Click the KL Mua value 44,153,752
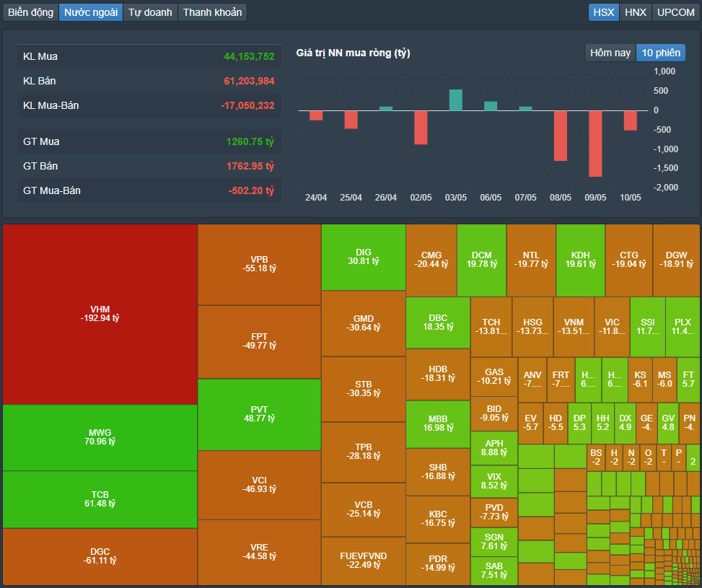Viewport: 702px width, 588px height. tap(249, 56)
